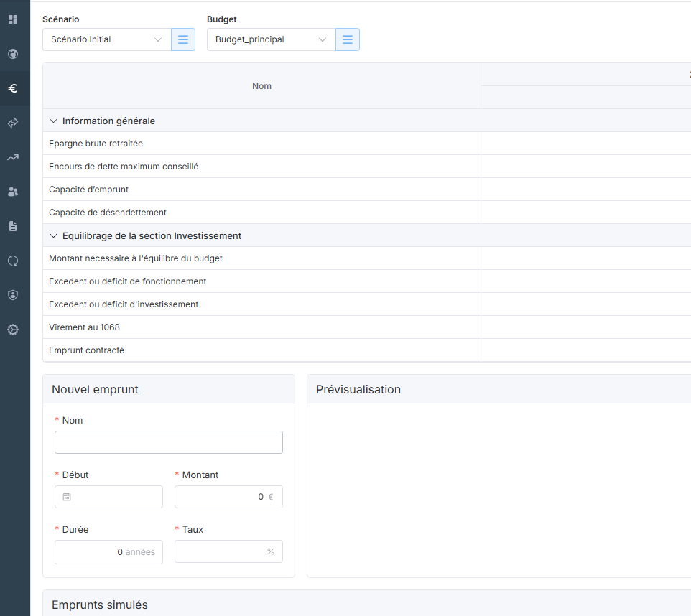Click the document icon in sidebar
The width and height of the screenshot is (691, 616).
pyautogui.click(x=13, y=226)
